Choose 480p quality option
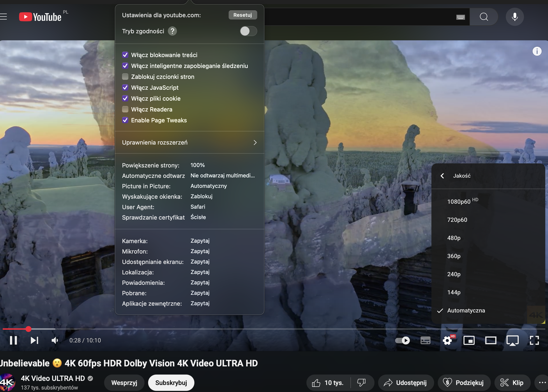The height and width of the screenshot is (392, 548). (453, 238)
